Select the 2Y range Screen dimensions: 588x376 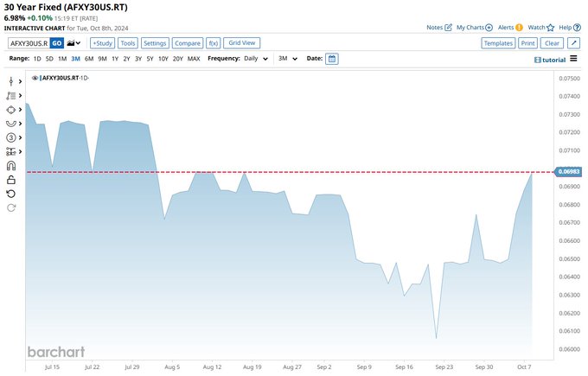[x=127, y=59]
